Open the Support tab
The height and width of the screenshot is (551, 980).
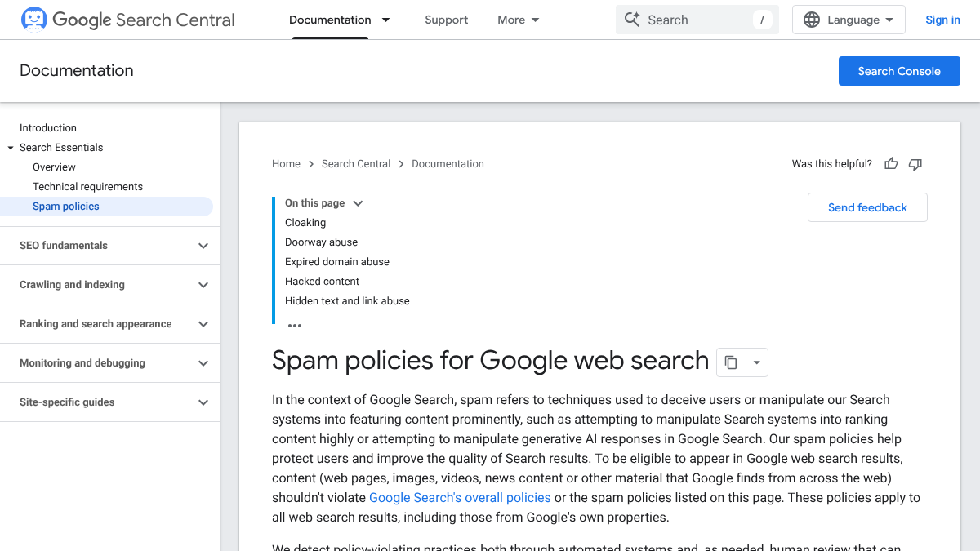(x=447, y=20)
